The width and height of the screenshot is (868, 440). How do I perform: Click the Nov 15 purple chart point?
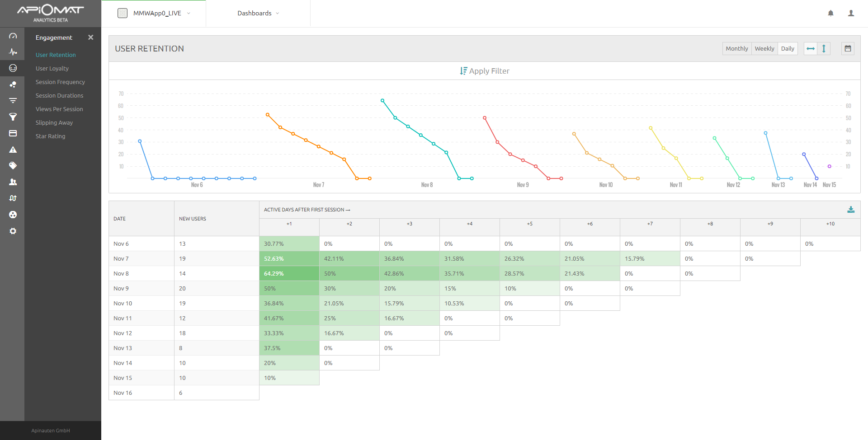click(x=829, y=166)
